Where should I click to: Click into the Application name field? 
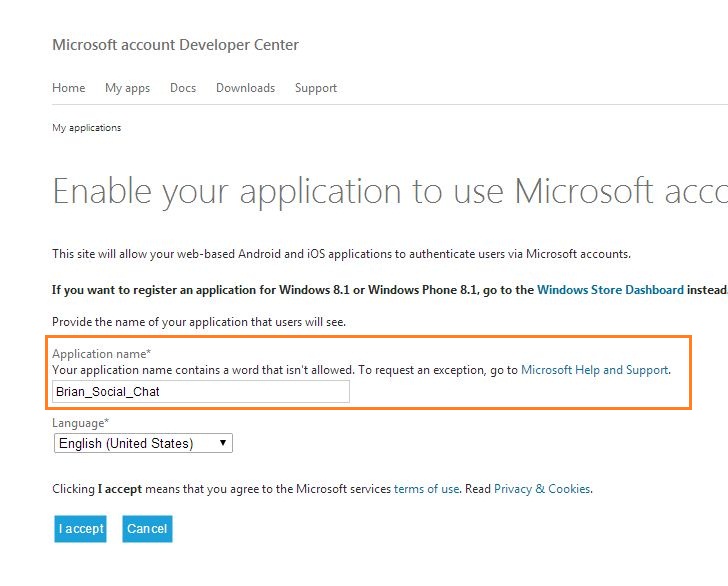pos(201,391)
